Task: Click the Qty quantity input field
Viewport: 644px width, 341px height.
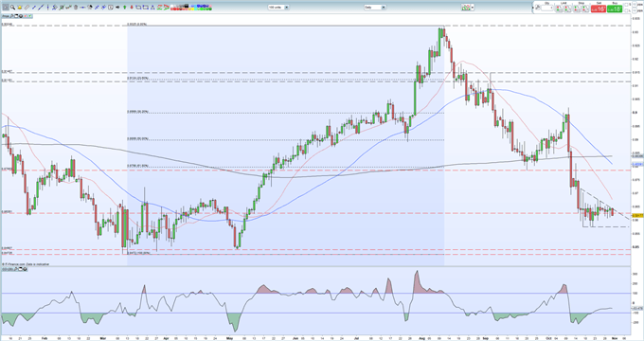Action: pyautogui.click(x=547, y=8)
